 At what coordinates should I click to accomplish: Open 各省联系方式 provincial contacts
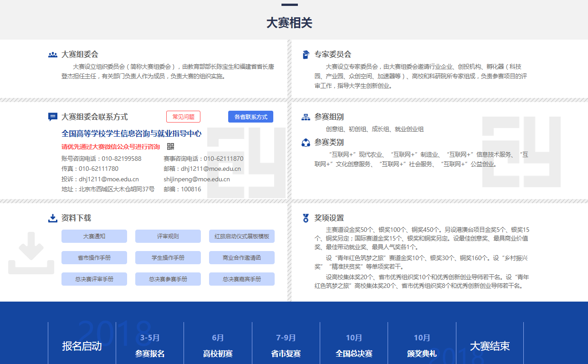(251, 117)
